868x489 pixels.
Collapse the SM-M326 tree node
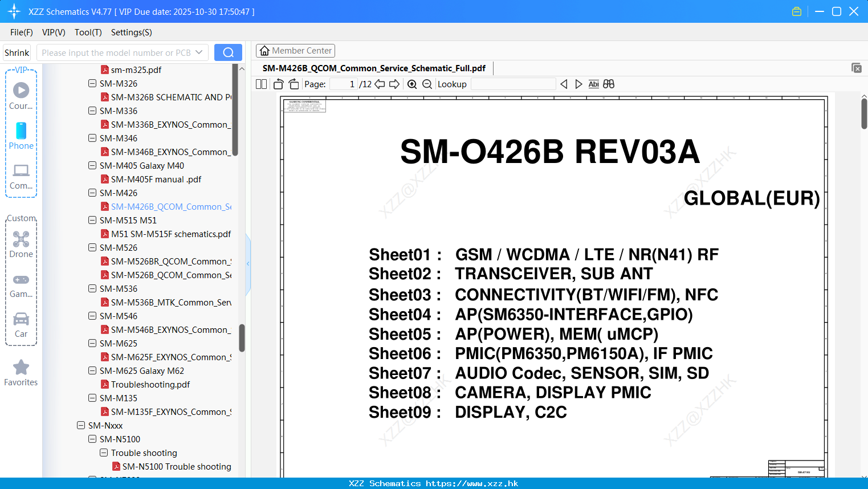[x=92, y=83]
